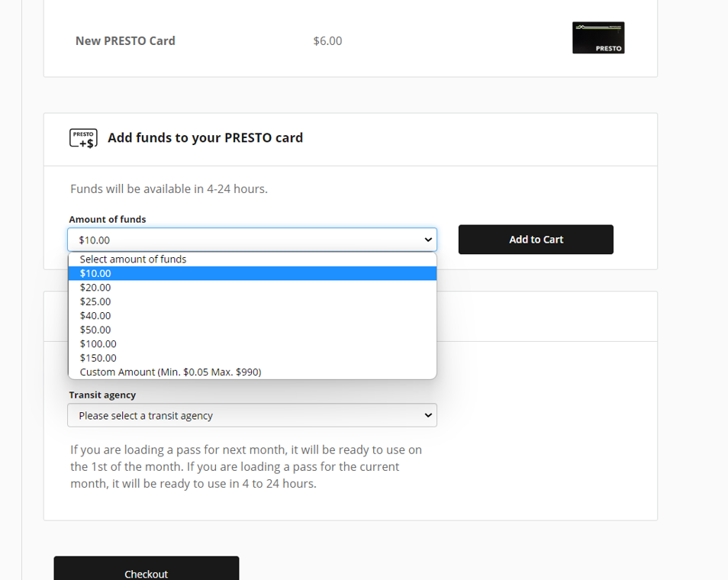Click the PRESTO card image thumbnail
The image size is (728, 580).
598,37
